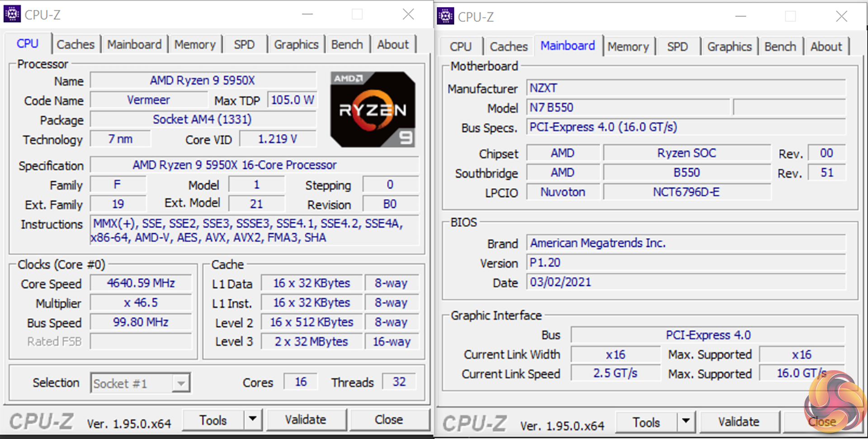This screenshot has width=868, height=439.
Task: Click the BIOS Brand value American Megatrends Inc.
Action: [x=686, y=243]
